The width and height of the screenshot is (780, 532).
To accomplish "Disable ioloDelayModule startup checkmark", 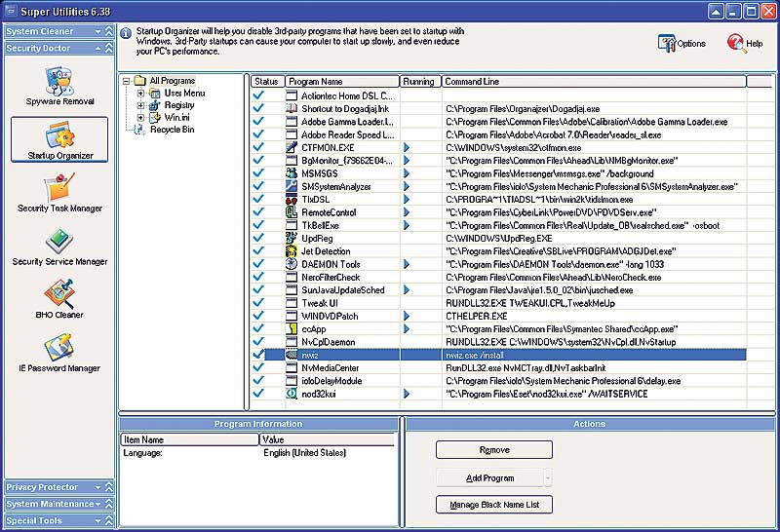I will pos(258,380).
